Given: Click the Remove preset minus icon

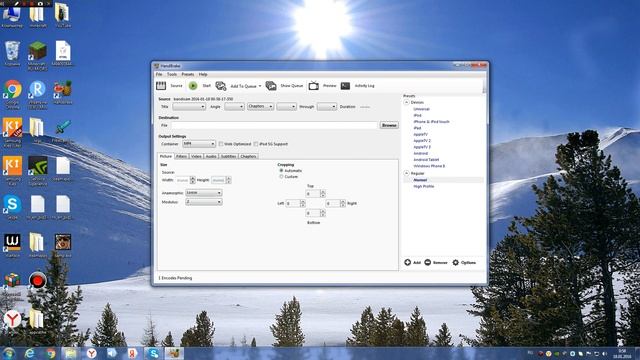Looking at the screenshot, I should tap(427, 262).
